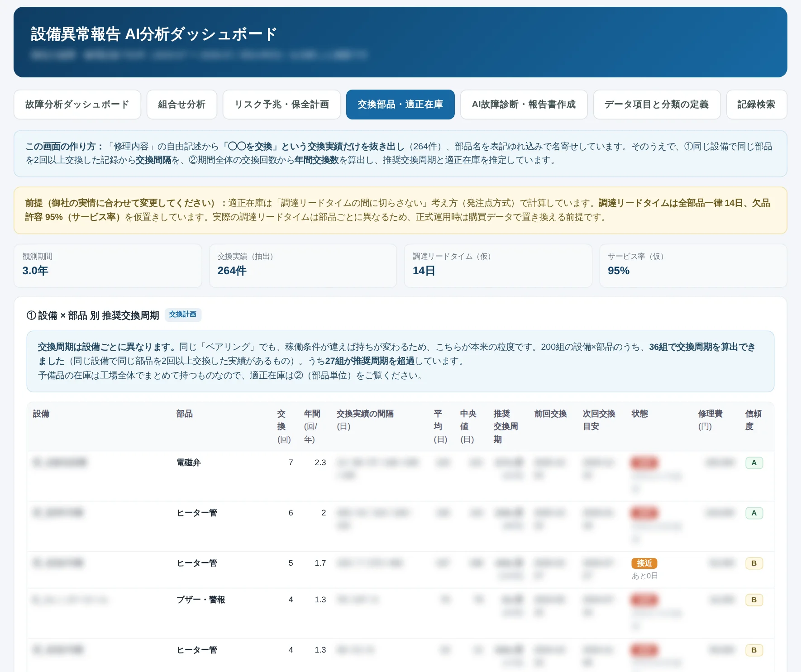Switch to the 組合せ分析 tab

click(182, 105)
